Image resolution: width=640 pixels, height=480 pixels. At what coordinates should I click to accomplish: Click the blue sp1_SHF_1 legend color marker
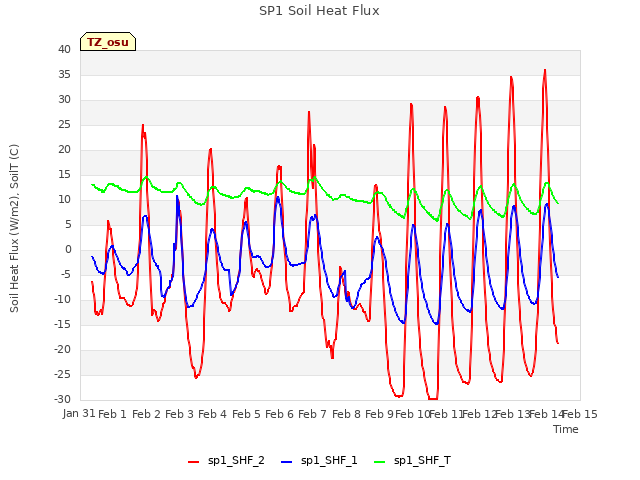[287, 462]
